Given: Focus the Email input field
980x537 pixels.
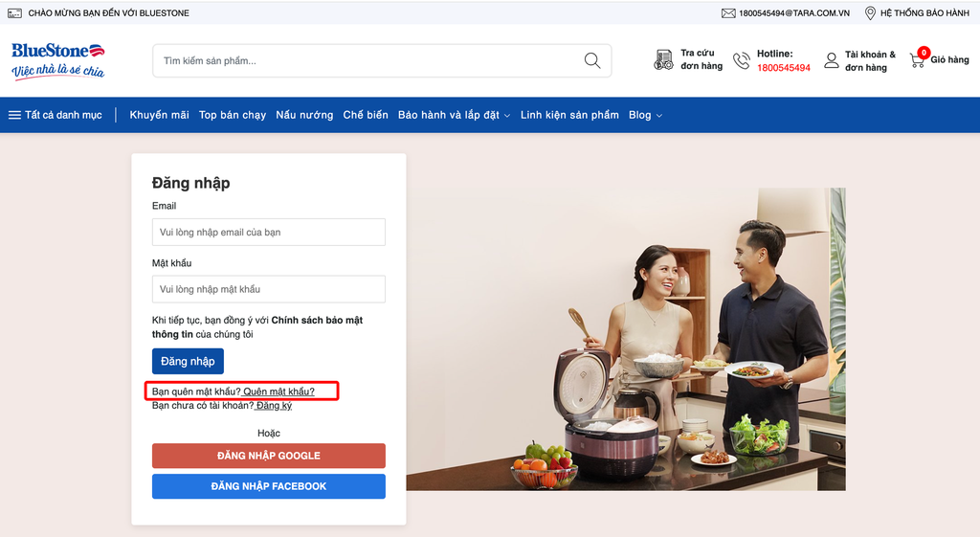Looking at the screenshot, I should [268, 232].
